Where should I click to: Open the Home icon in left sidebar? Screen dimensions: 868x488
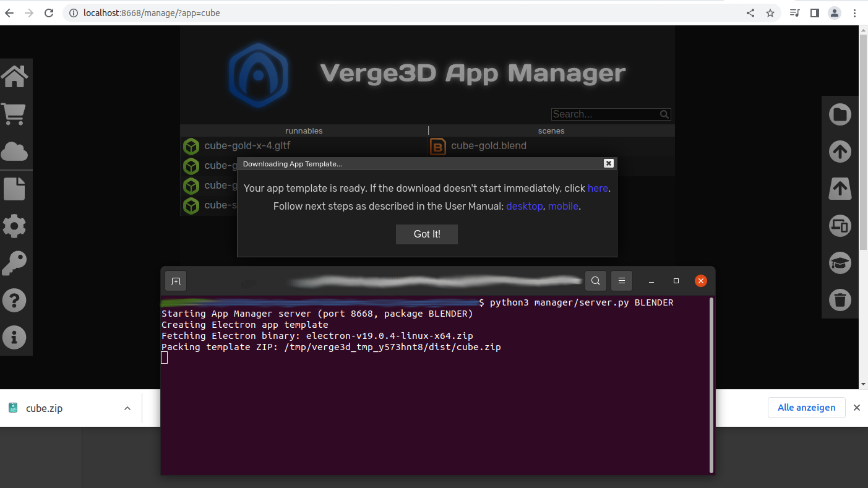click(14, 76)
